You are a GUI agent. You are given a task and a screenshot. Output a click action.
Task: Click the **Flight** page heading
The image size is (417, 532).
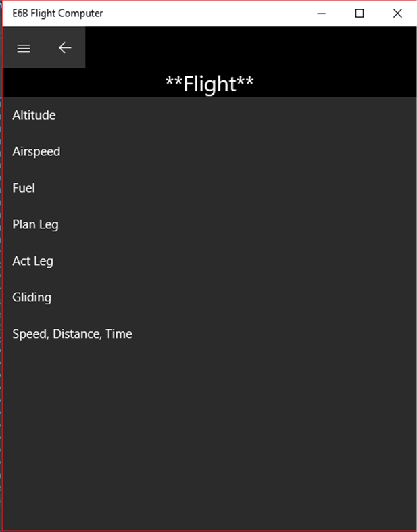pos(210,84)
